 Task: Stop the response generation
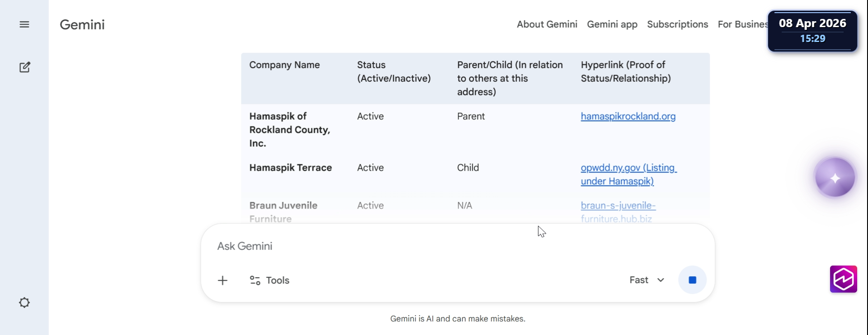(692, 280)
